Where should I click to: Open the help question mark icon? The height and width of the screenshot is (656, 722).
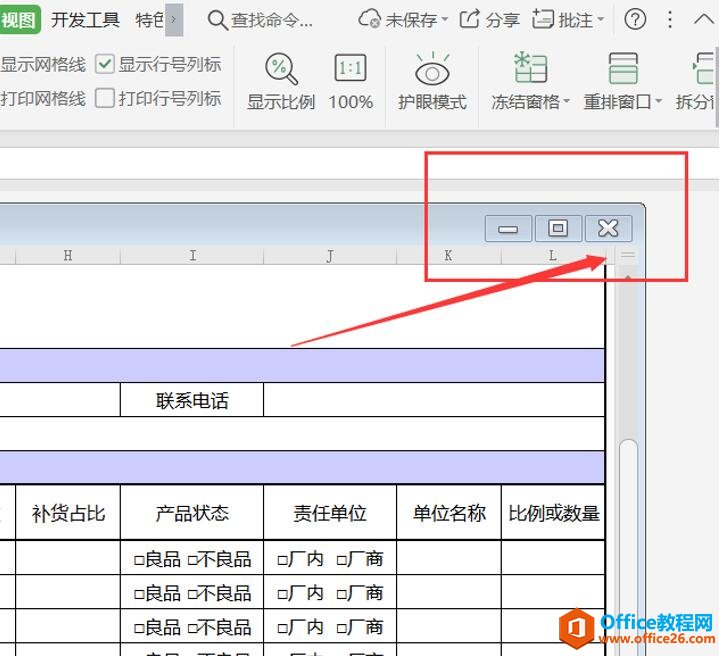tap(635, 19)
